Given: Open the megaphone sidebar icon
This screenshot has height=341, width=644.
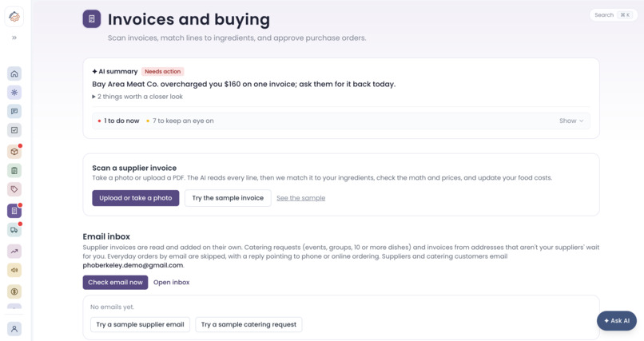Looking at the screenshot, I should tap(14, 270).
